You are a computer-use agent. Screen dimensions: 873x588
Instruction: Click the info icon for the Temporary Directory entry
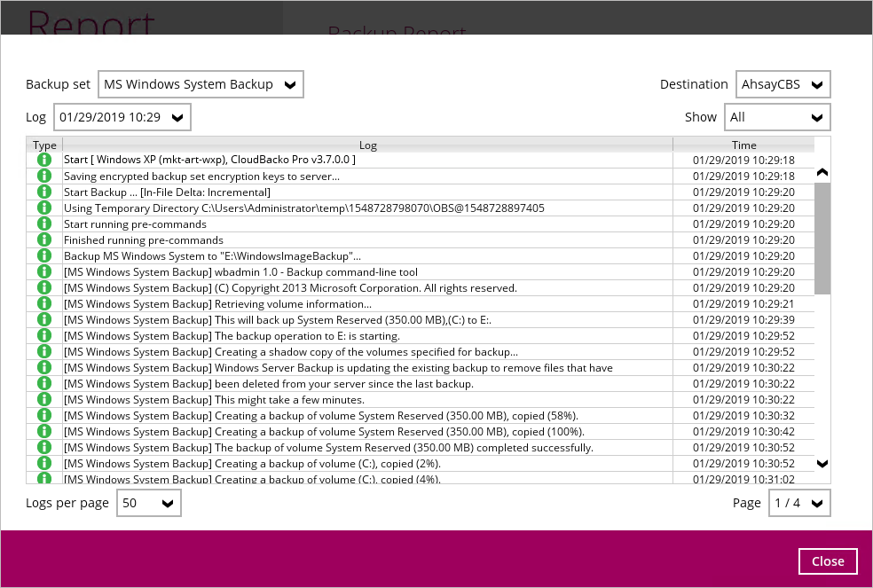(44, 208)
